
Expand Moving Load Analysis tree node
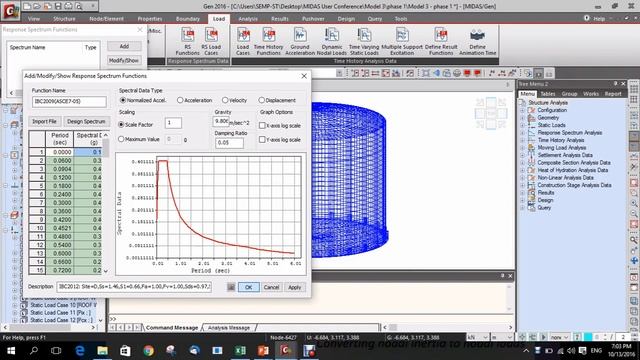[x=522, y=148]
